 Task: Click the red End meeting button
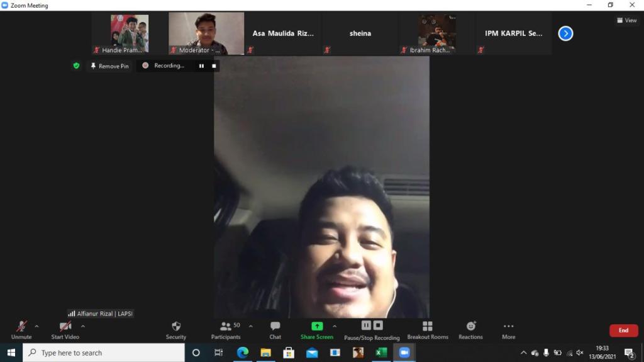coord(623,330)
